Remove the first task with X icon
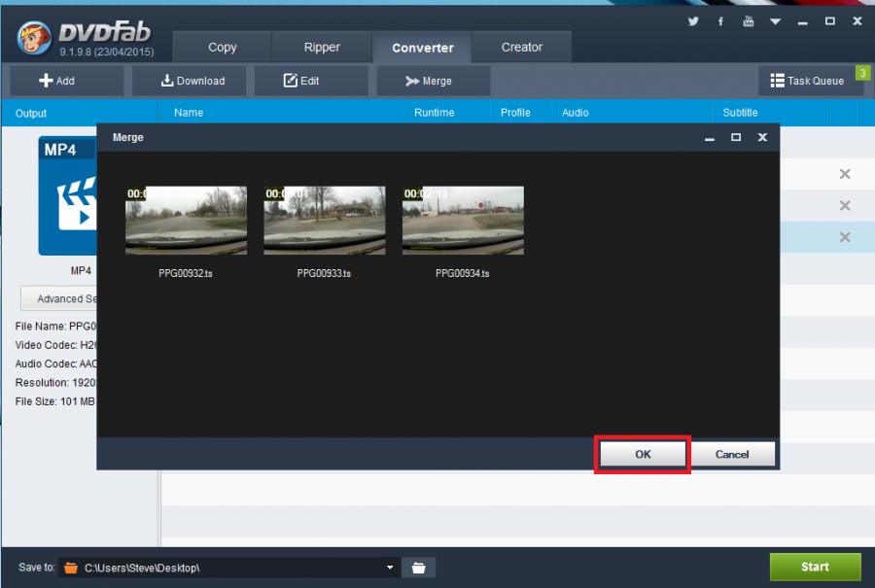 [x=844, y=174]
